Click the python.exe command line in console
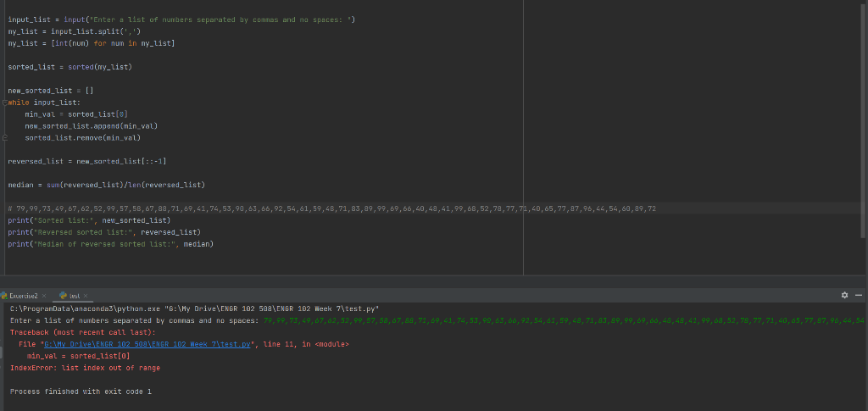Image resolution: width=868 pixels, height=411 pixels. (194, 308)
